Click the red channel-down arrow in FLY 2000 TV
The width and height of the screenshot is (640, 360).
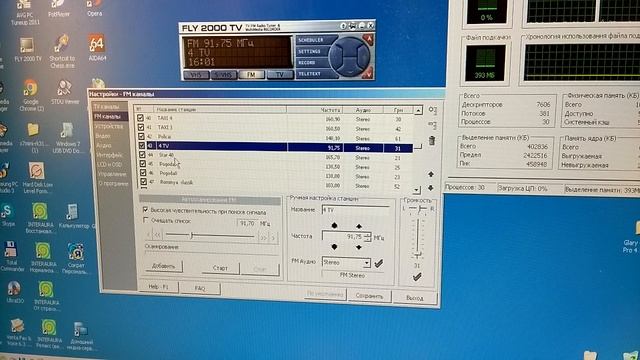coord(369,74)
